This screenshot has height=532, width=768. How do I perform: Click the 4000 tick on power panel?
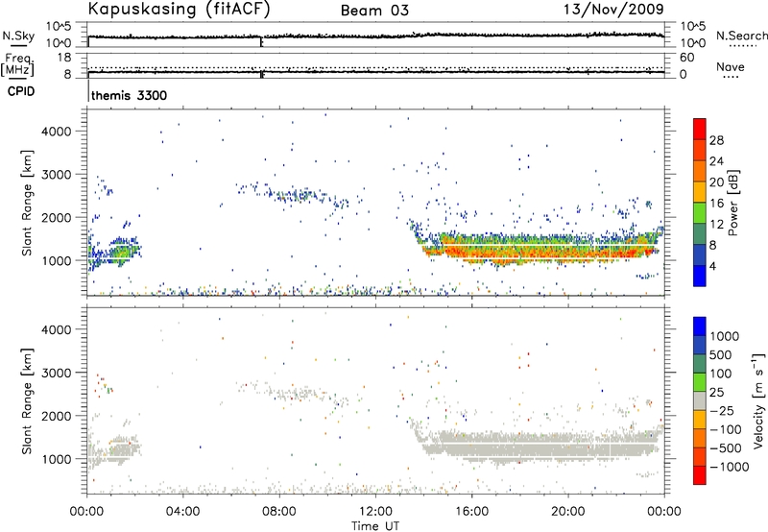56,132
